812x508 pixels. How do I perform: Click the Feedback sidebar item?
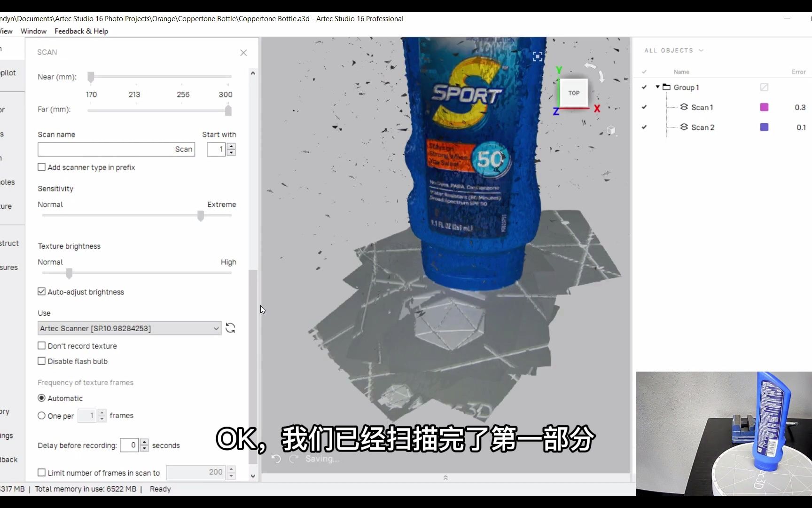9,460
